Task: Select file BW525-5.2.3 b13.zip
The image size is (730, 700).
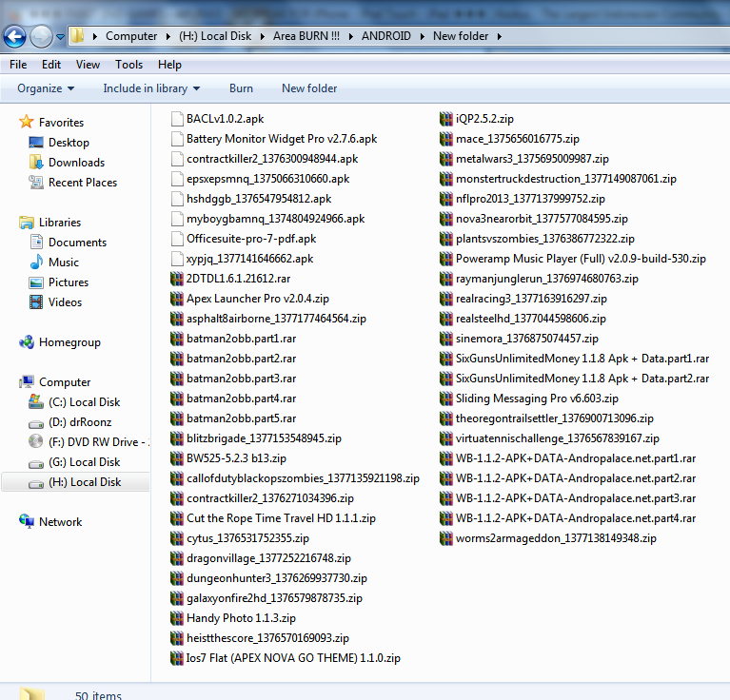Action: click(236, 458)
